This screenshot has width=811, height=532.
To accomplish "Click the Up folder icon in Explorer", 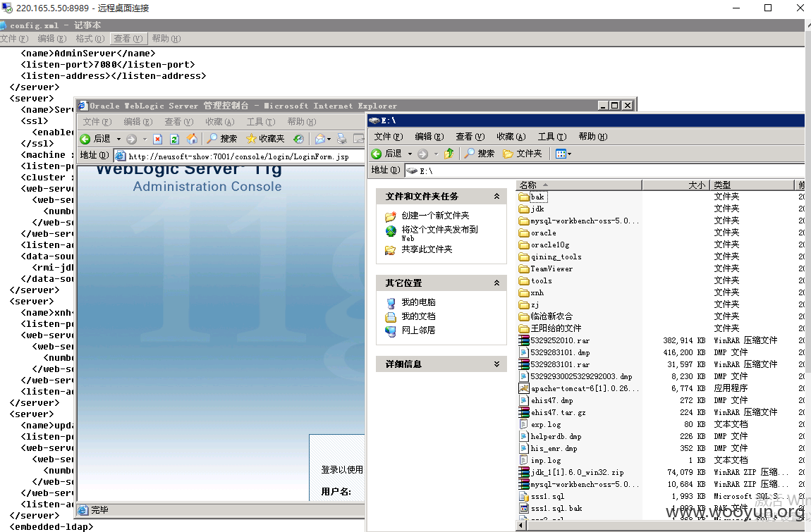I will 449,154.
